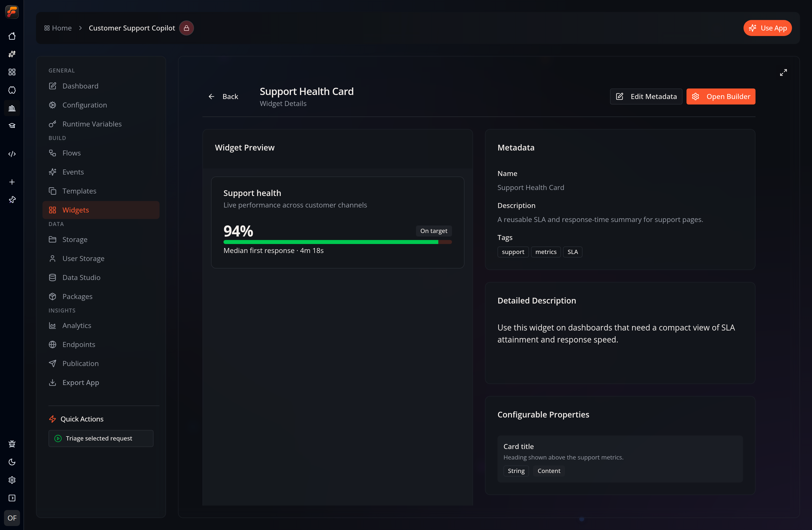Open Configuration in the sidebar

pos(101,105)
